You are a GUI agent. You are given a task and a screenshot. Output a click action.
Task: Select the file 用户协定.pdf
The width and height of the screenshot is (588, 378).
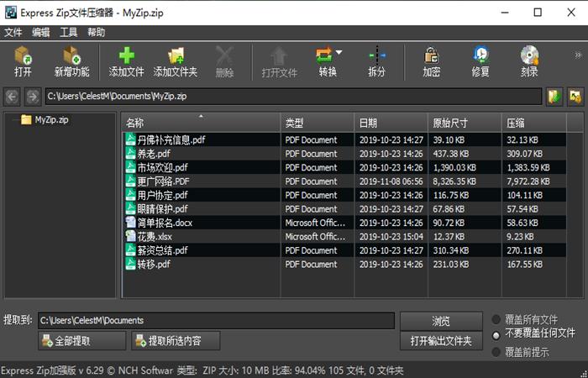coord(162,196)
